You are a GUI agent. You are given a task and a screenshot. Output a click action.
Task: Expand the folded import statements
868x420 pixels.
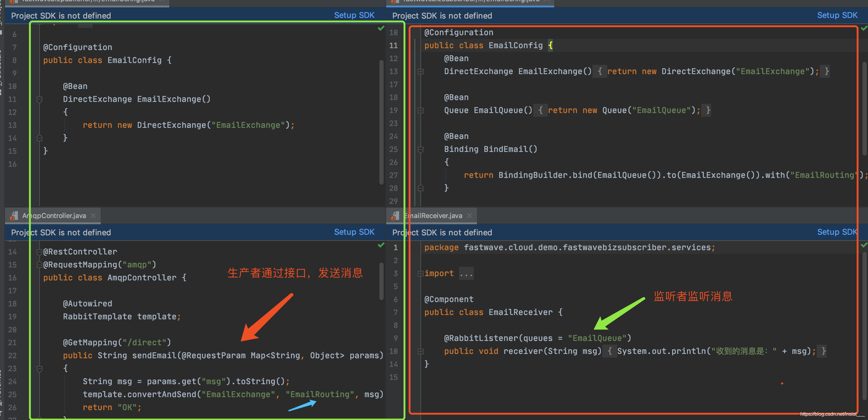(x=420, y=274)
